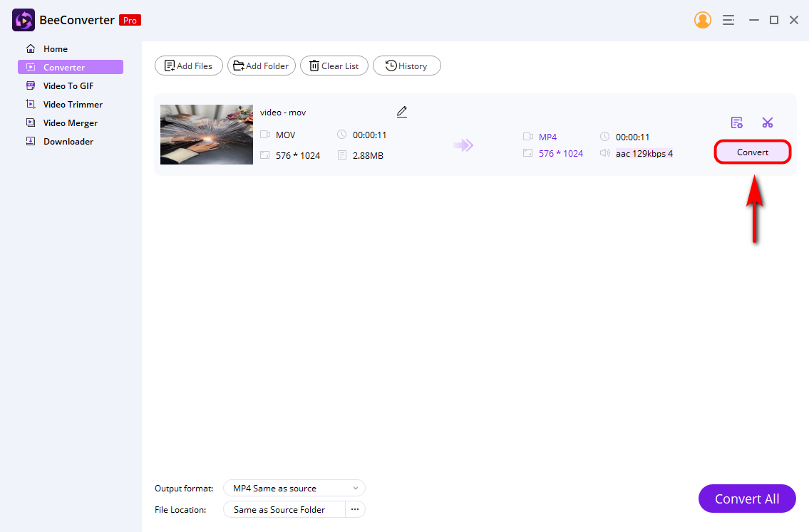The width and height of the screenshot is (809, 532).
Task: Close the BeeConverter window
Action: click(x=794, y=20)
